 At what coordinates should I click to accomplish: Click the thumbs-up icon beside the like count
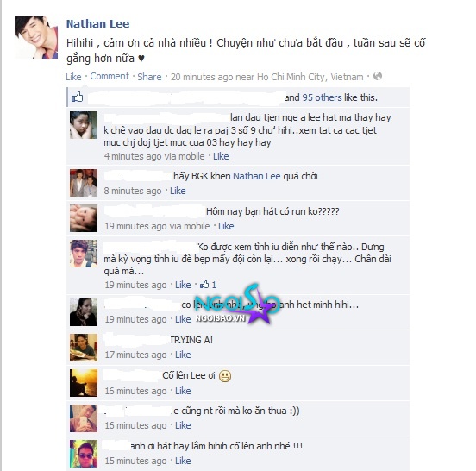pos(77,97)
